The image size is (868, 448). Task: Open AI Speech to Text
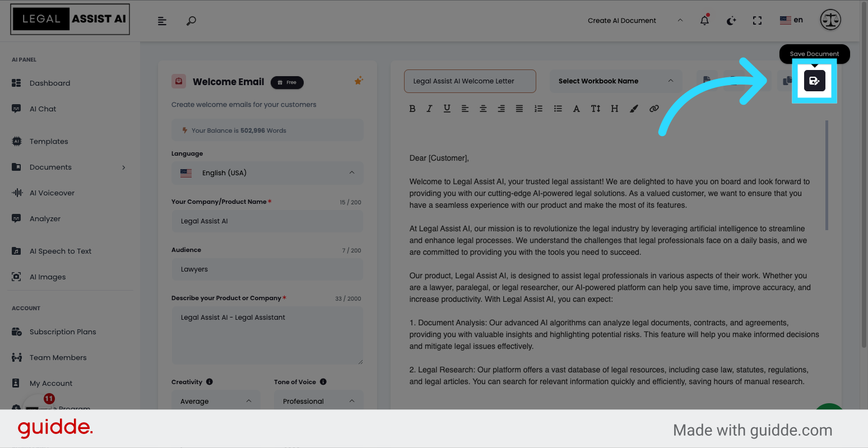[61, 251]
